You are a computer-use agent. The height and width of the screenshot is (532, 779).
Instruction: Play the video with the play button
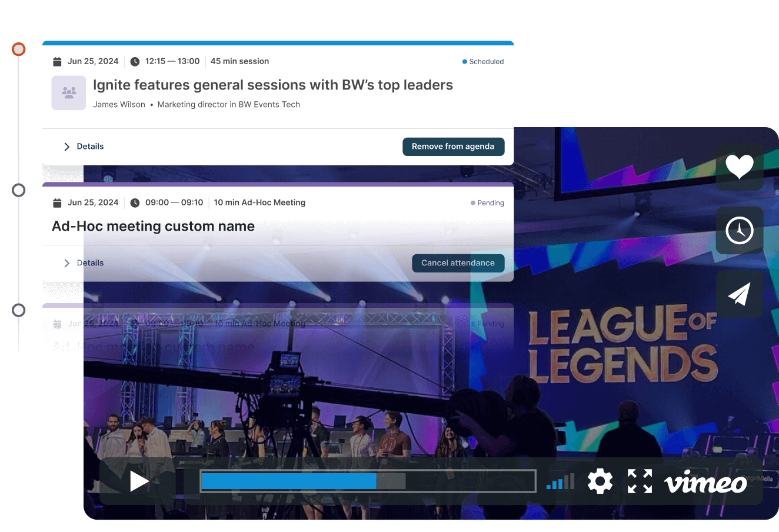[x=139, y=481]
